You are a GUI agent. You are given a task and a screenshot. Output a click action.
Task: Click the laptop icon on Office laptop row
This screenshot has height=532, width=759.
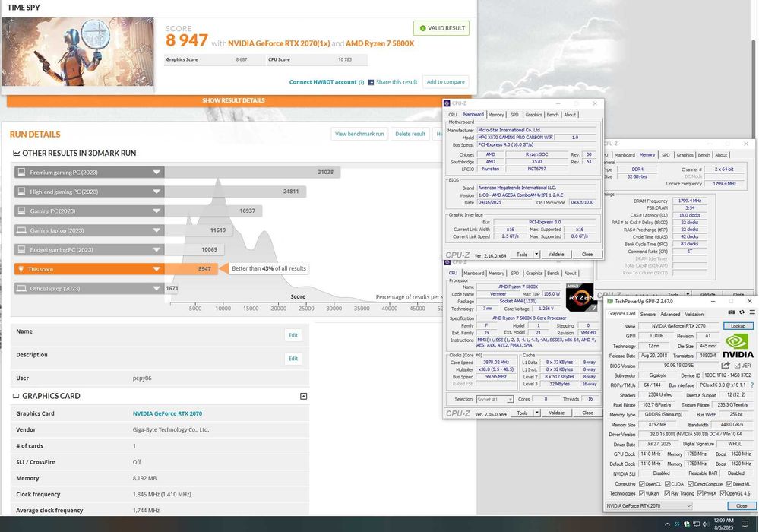(x=21, y=288)
